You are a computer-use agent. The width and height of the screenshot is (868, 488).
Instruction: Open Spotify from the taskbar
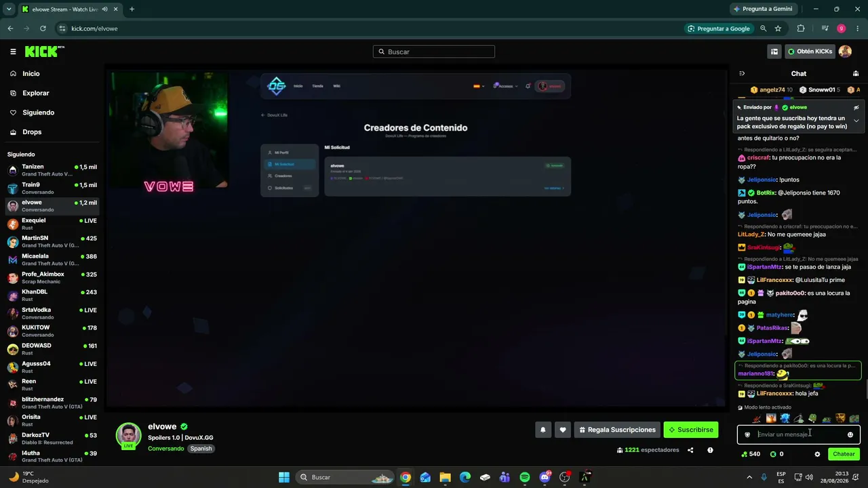pyautogui.click(x=524, y=477)
